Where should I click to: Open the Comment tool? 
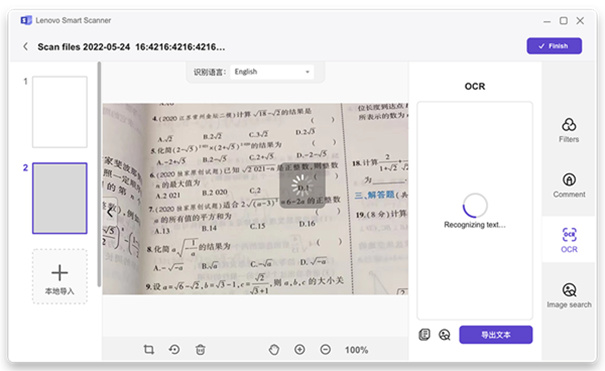[x=569, y=186]
